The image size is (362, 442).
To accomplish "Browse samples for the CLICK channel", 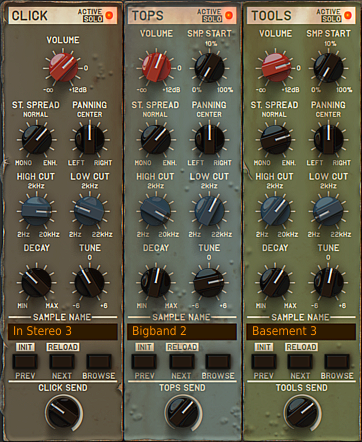I will coord(99,361).
